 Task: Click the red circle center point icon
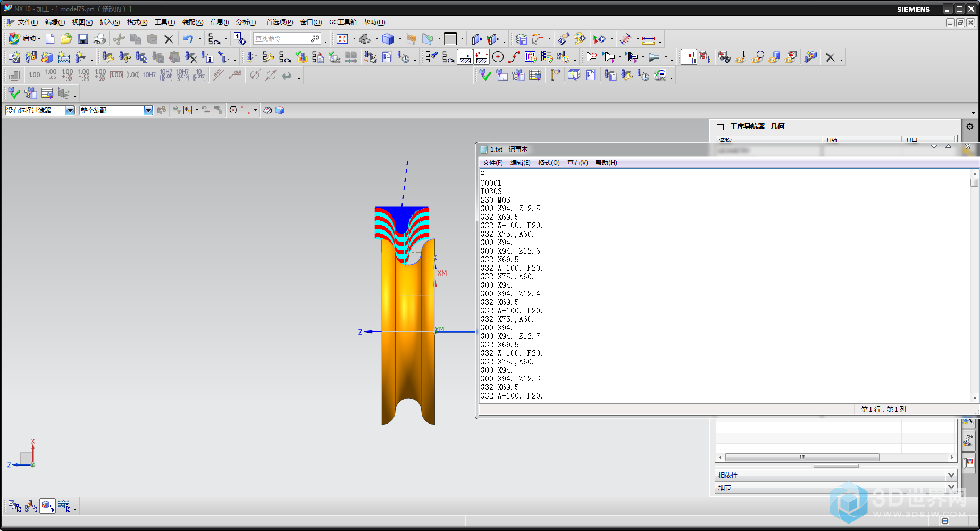point(498,57)
